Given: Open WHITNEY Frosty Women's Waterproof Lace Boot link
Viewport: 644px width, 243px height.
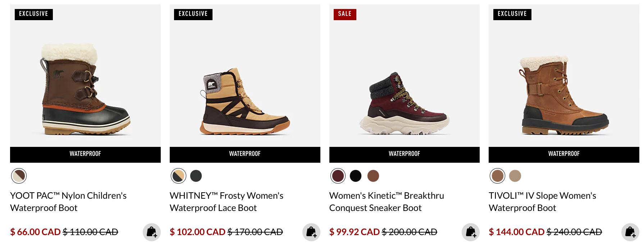Looking at the screenshot, I should (x=227, y=202).
